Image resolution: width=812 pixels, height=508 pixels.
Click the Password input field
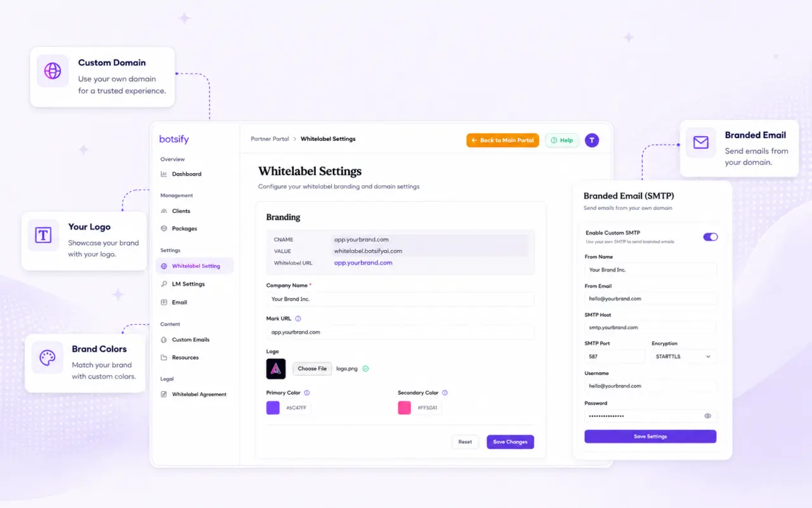coord(650,416)
